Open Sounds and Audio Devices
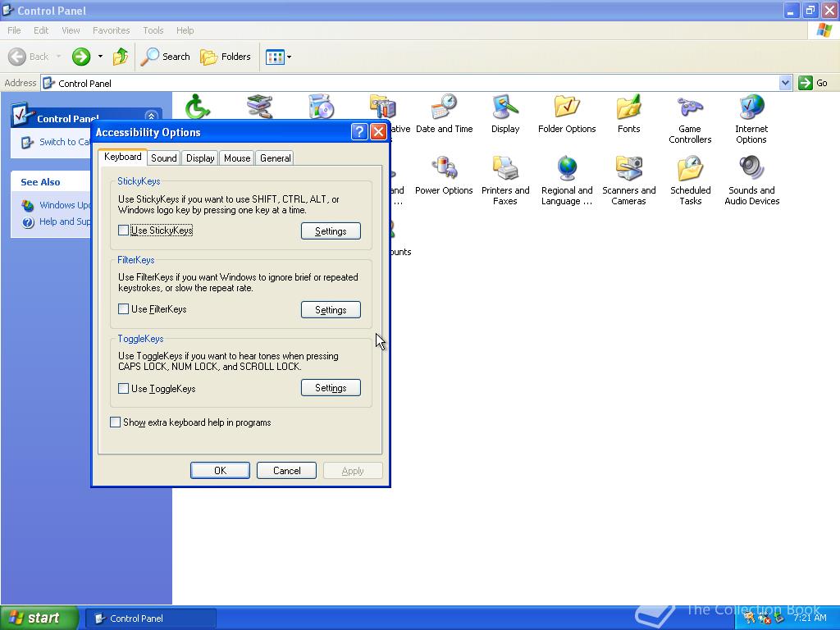The height and width of the screenshot is (630, 840). pyautogui.click(x=751, y=180)
